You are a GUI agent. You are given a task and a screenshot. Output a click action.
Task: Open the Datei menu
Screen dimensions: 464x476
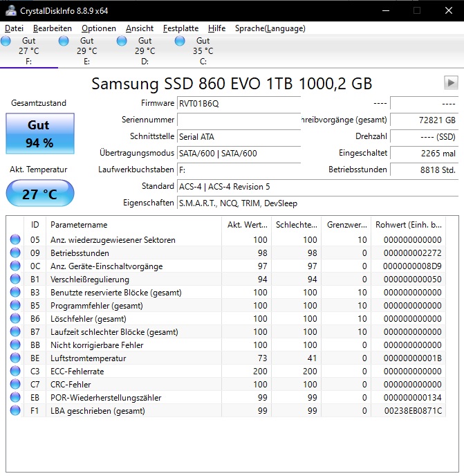click(14, 28)
